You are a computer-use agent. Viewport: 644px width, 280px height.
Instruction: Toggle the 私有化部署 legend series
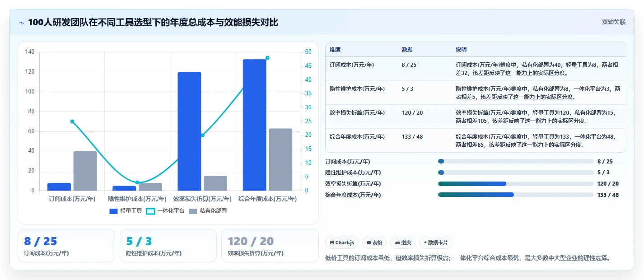pos(208,211)
